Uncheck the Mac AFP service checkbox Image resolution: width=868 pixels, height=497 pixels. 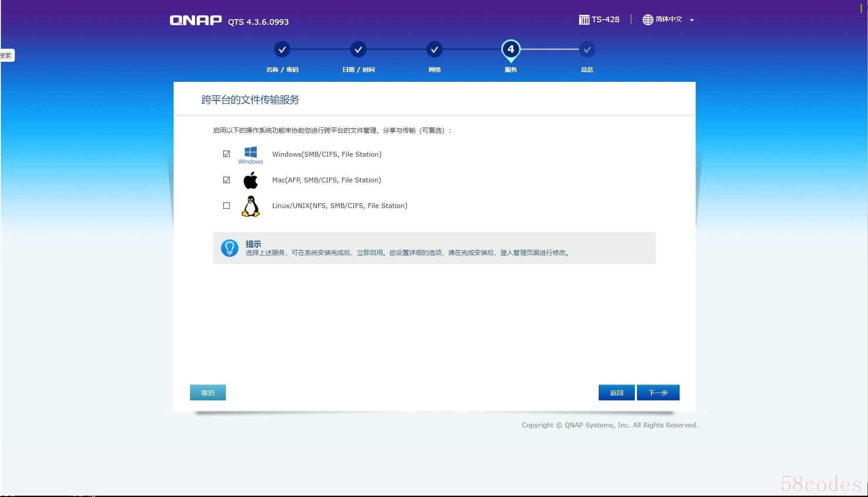click(x=226, y=180)
